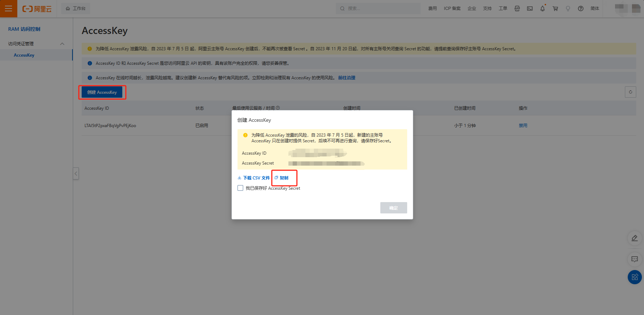
Task: Open the chat support icon
Action: coord(635,259)
